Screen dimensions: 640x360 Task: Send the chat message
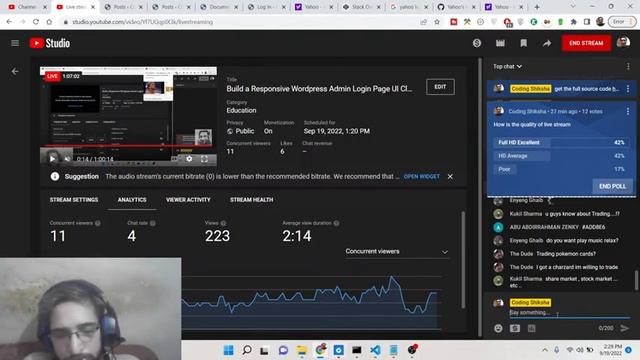(624, 328)
